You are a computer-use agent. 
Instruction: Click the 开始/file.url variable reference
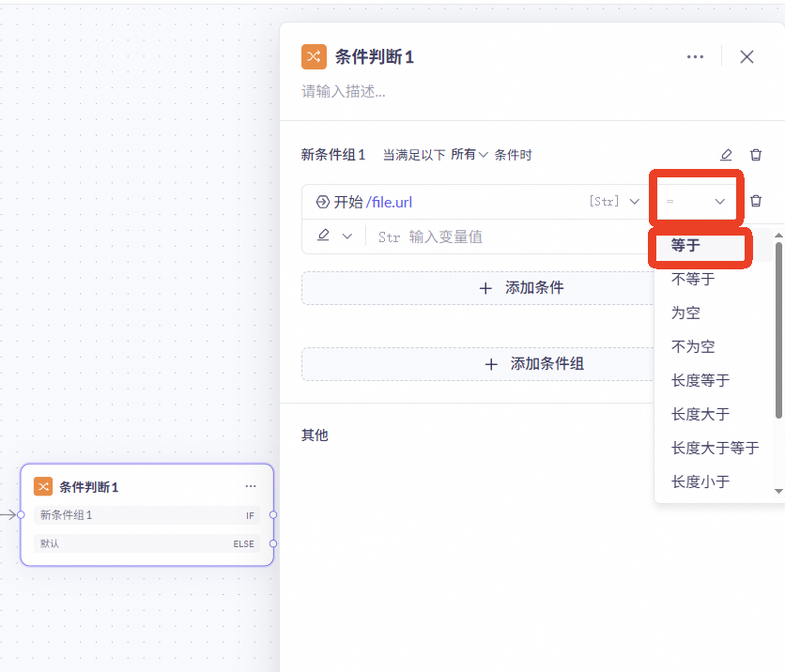(x=373, y=202)
